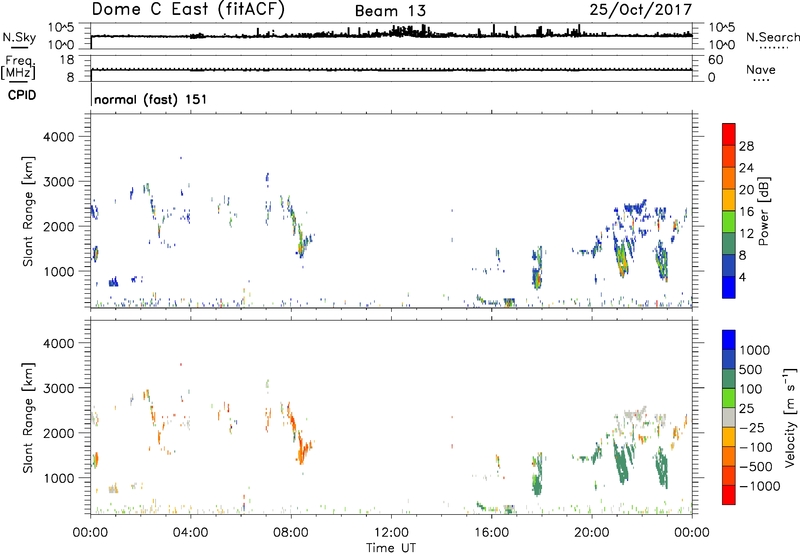Click the '4' label on the Power color bar

tap(743, 277)
